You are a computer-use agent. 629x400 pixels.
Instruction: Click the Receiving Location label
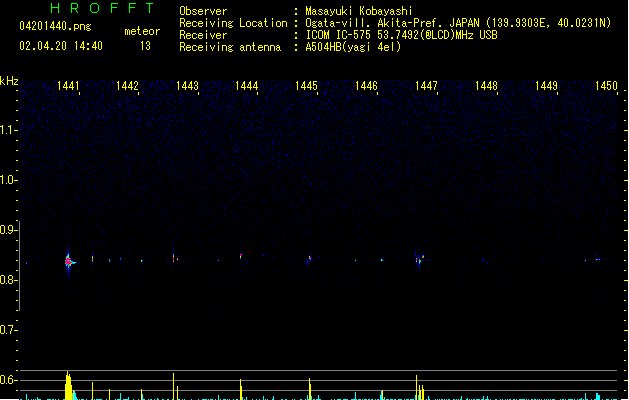(233, 23)
